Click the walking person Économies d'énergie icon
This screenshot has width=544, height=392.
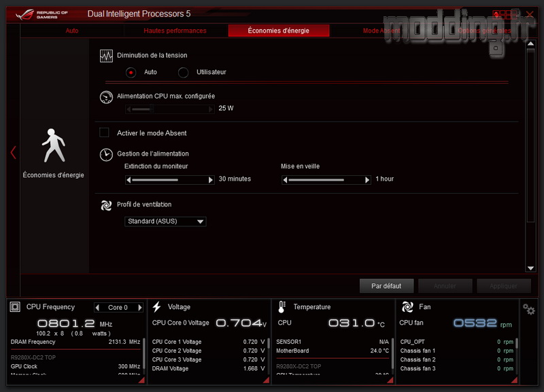click(54, 145)
